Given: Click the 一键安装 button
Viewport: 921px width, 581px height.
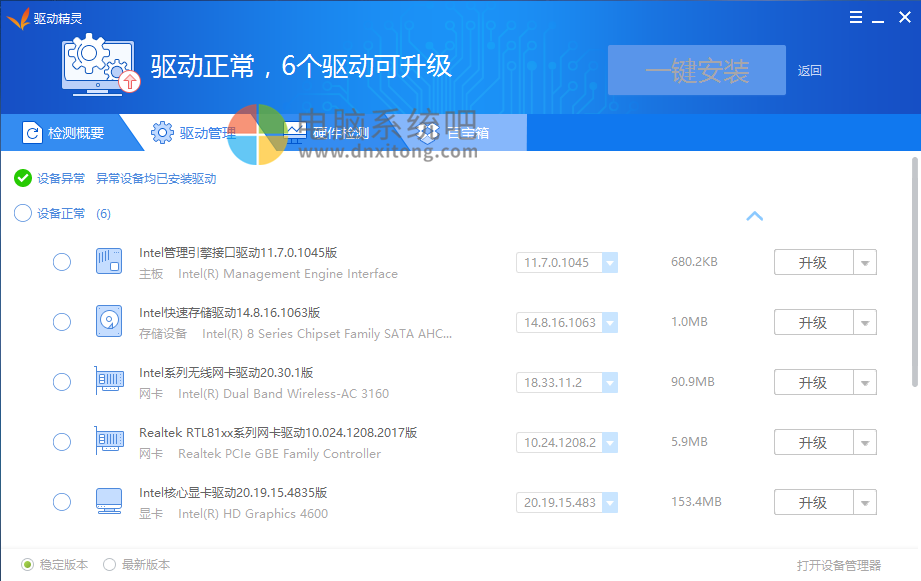Looking at the screenshot, I should [x=697, y=70].
